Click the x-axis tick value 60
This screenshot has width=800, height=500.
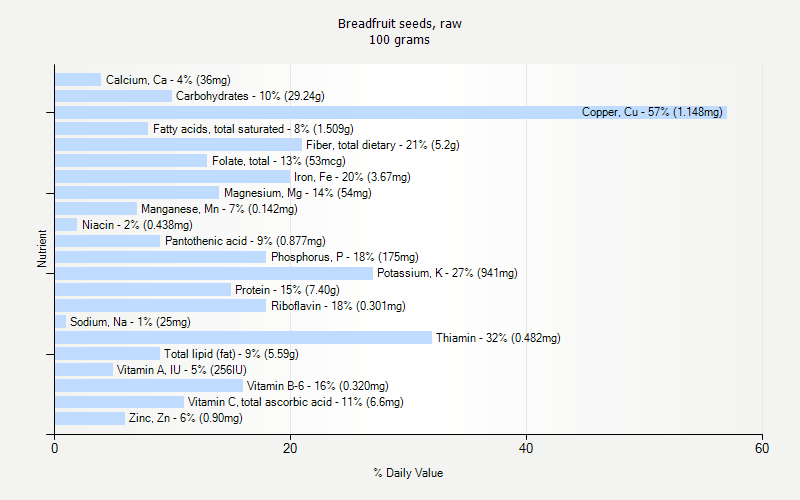(762, 448)
